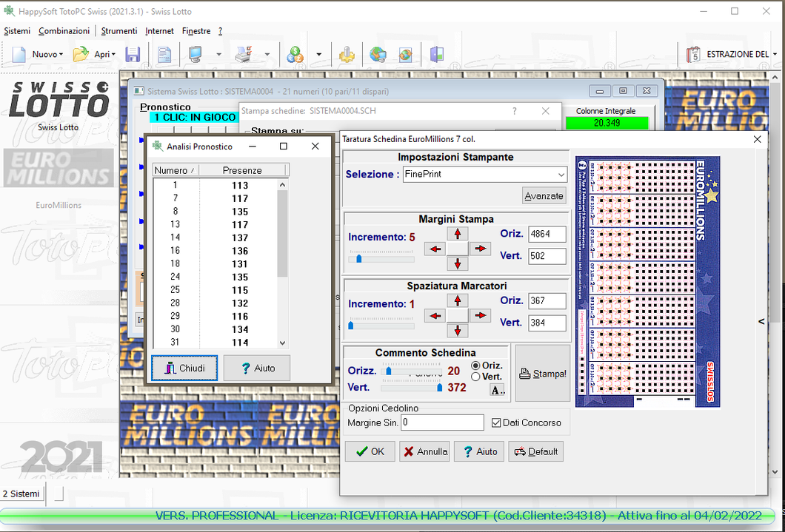Image resolution: width=785 pixels, height=532 pixels.
Task: Open font settings with the A.. button
Action: coord(498,391)
